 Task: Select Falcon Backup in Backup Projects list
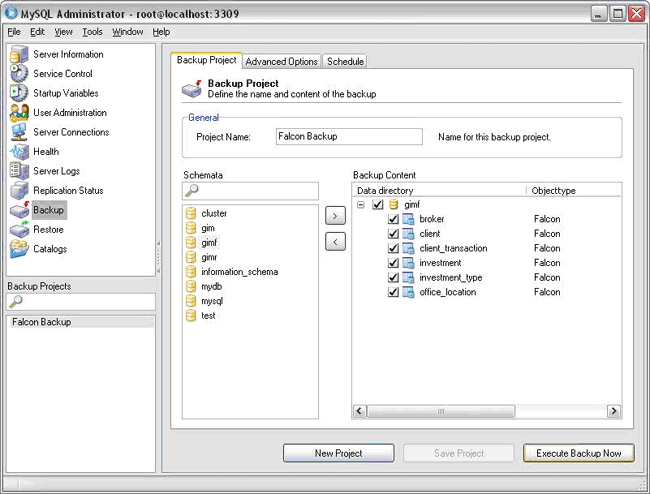[x=81, y=322]
